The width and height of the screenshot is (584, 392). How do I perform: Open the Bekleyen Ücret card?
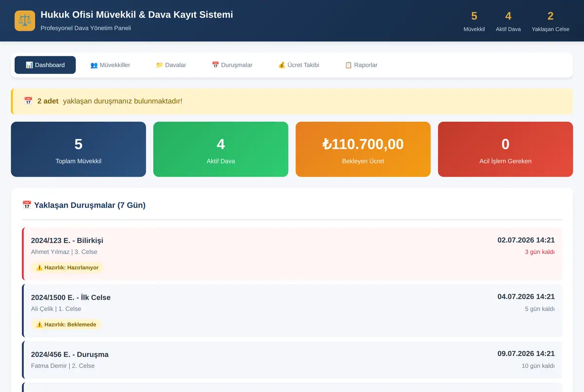click(x=363, y=149)
